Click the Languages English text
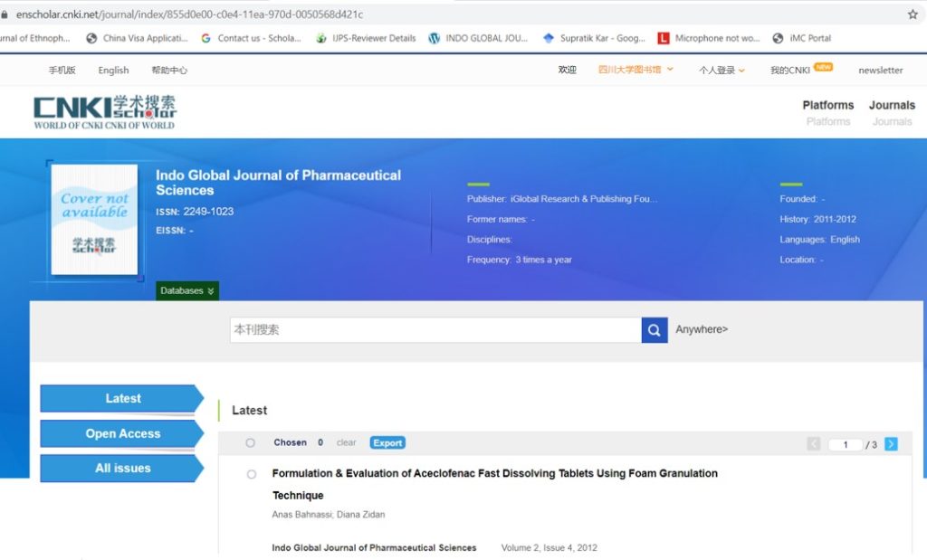 pyautogui.click(x=819, y=240)
